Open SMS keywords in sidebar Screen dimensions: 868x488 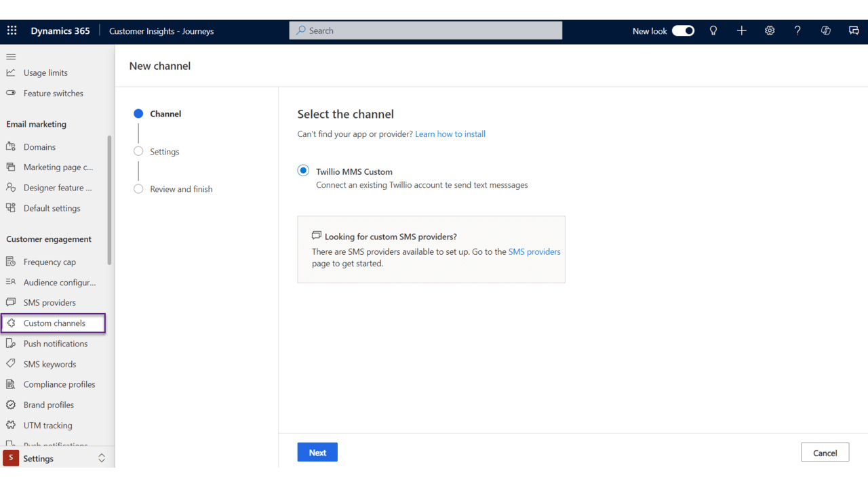pyautogui.click(x=50, y=364)
